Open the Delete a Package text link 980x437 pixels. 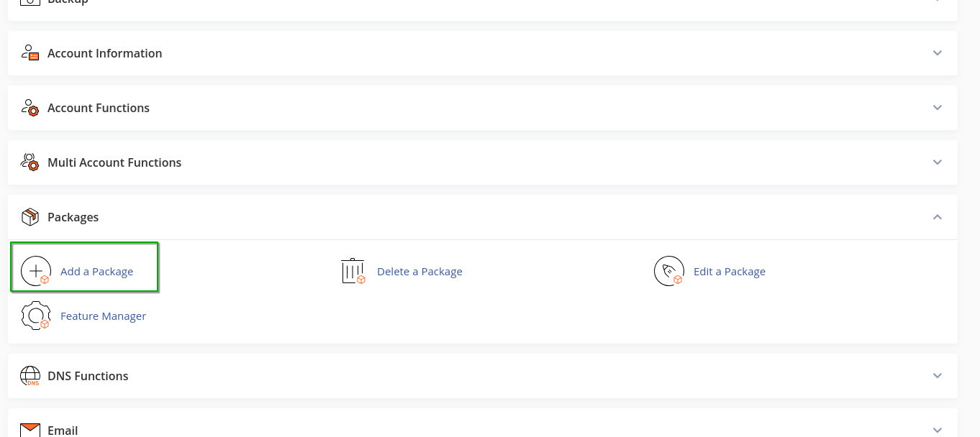[419, 272]
